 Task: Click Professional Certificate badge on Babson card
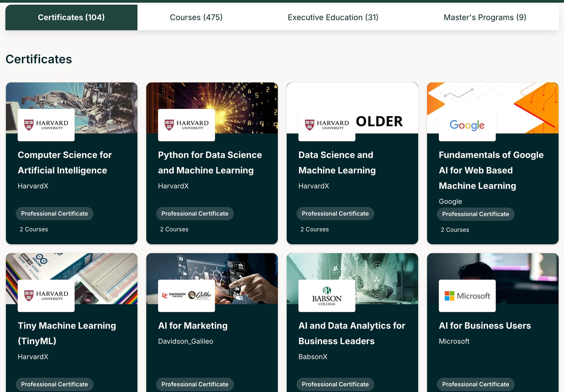[x=335, y=384]
